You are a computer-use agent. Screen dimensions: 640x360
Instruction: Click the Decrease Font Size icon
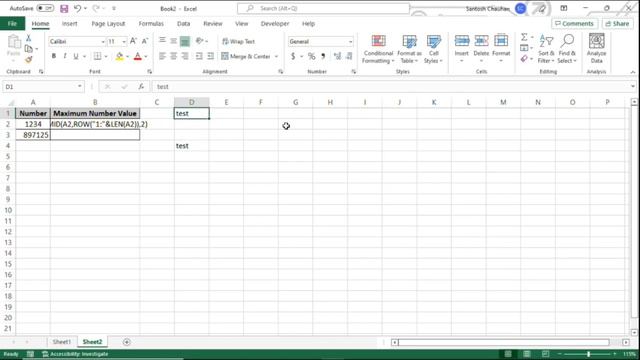coord(144,41)
